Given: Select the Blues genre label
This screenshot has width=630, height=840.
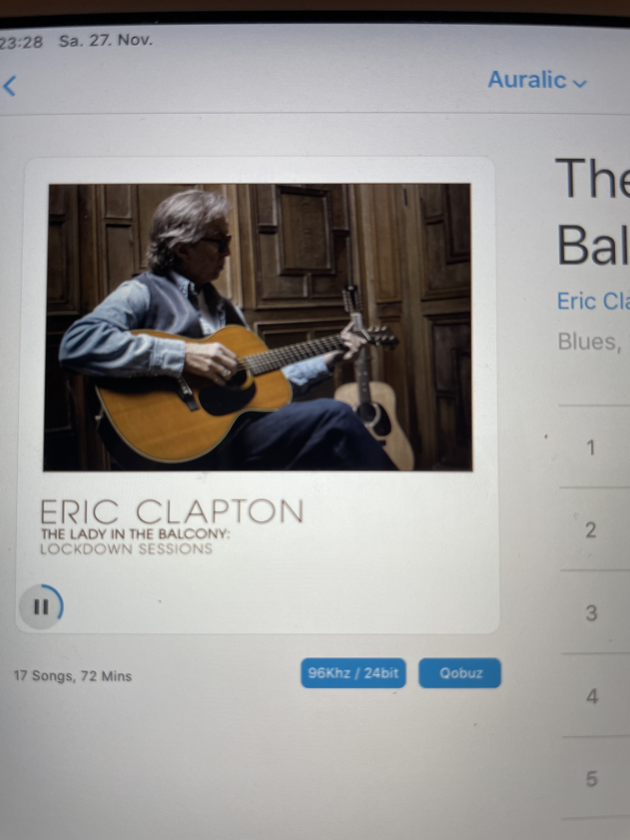Looking at the screenshot, I should tap(589, 341).
